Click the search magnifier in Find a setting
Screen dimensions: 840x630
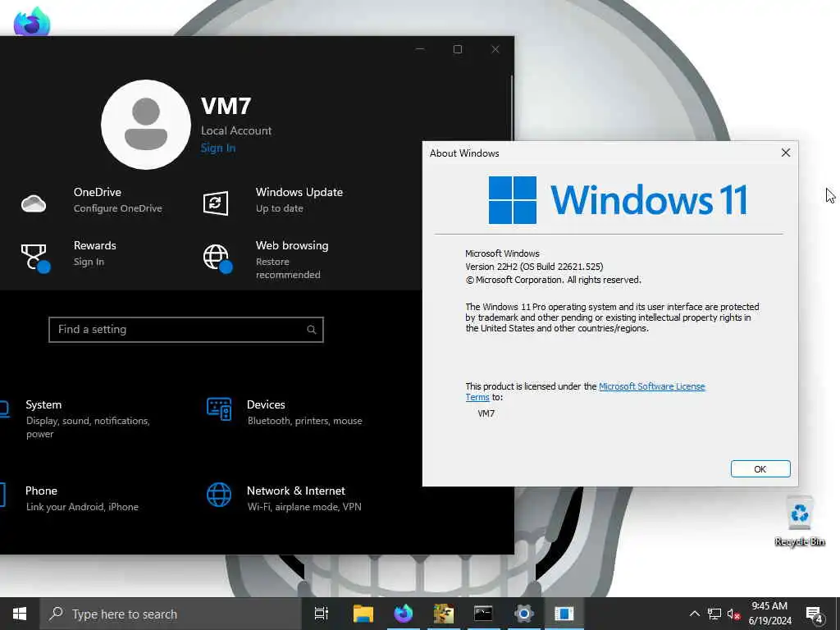click(x=311, y=330)
